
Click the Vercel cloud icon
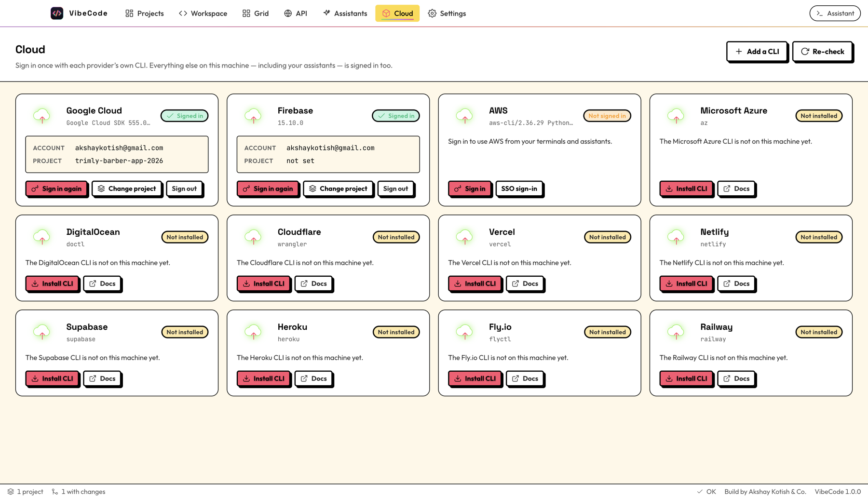[464, 237]
